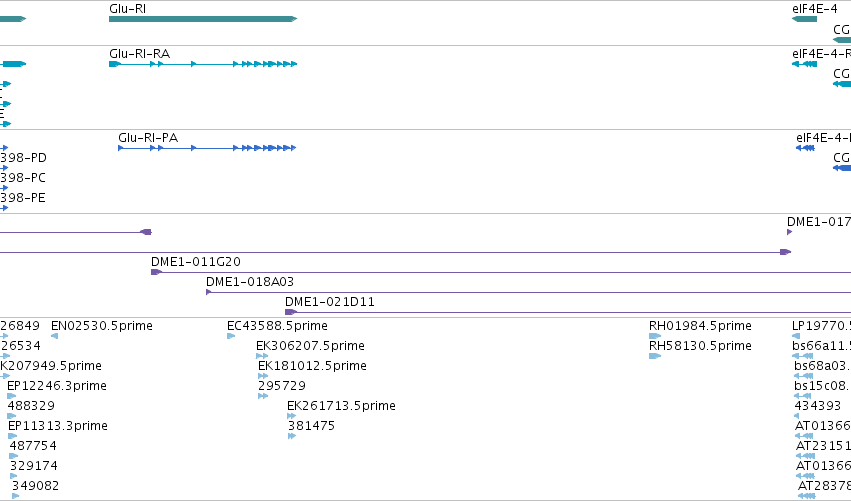Click the 434393 EST arrow

(x=796, y=416)
